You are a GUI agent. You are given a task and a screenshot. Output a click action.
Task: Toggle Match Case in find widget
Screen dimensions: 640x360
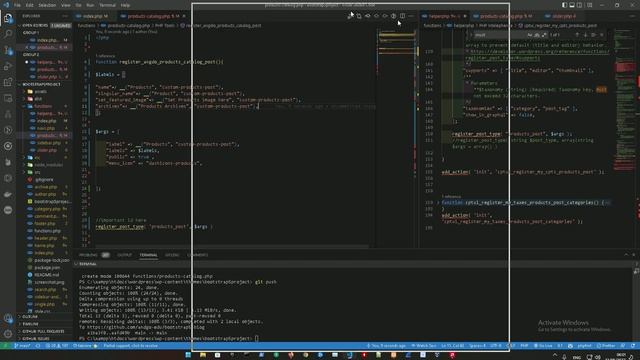click(x=530, y=35)
